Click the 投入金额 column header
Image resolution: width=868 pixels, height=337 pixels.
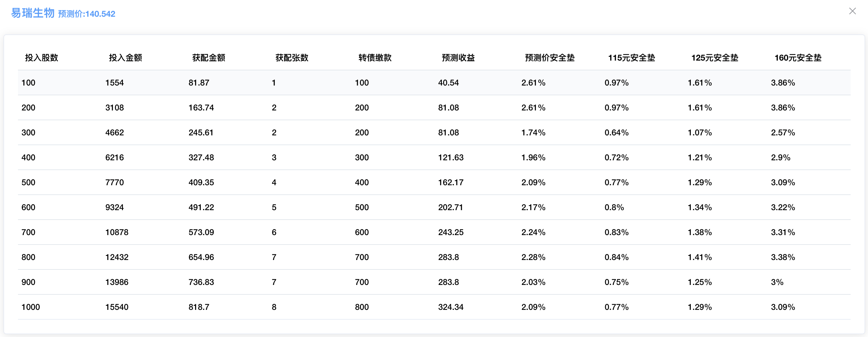pos(125,58)
